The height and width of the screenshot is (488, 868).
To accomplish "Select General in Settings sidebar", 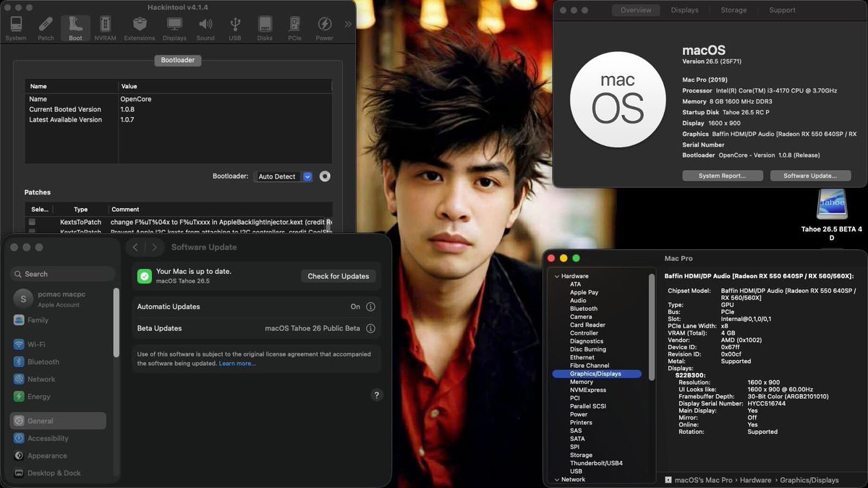I will (x=58, y=421).
